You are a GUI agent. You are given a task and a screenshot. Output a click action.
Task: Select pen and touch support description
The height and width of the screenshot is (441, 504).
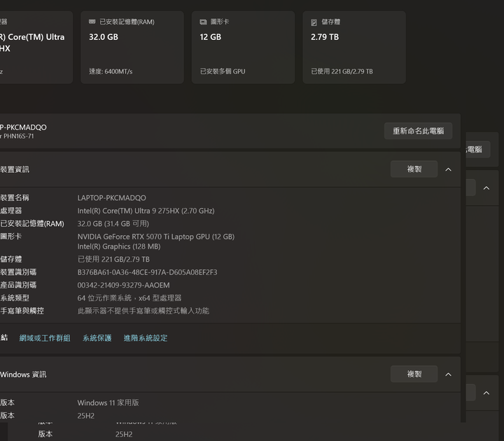click(143, 311)
